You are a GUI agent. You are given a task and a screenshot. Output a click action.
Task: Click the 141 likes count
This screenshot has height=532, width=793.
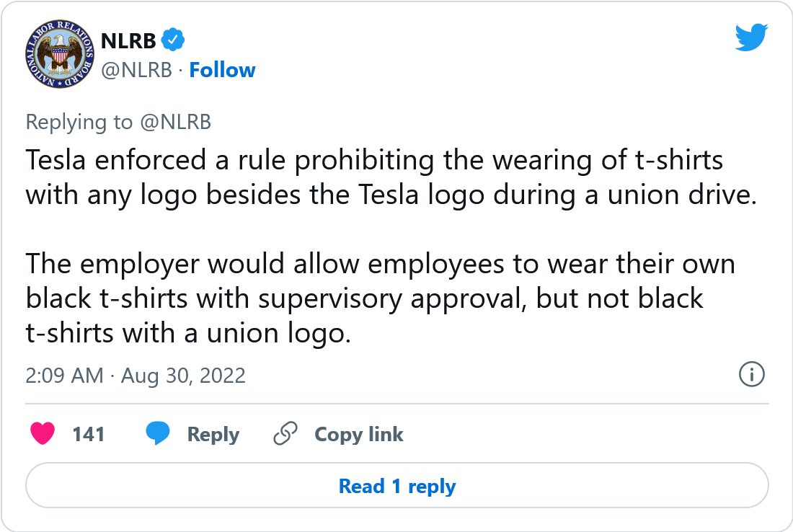tap(89, 435)
